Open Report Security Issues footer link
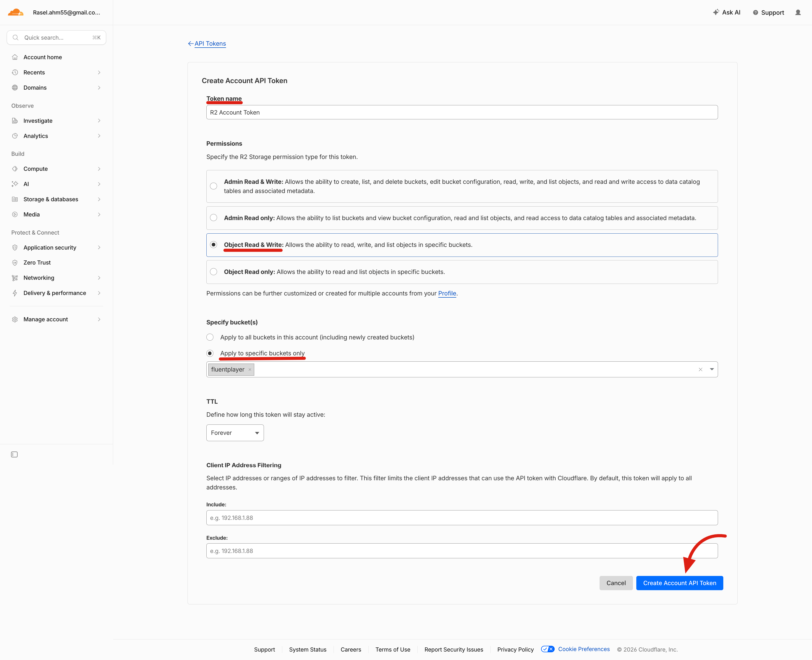812x660 pixels. point(454,649)
